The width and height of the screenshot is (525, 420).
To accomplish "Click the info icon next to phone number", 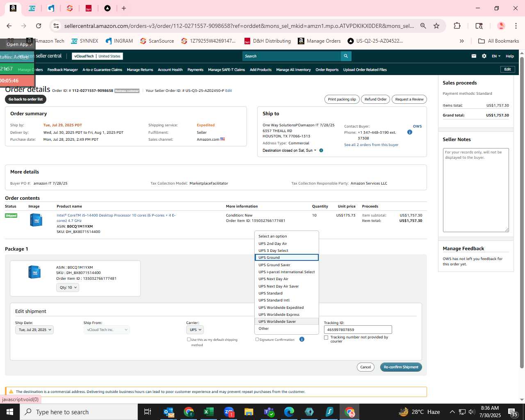I will click(409, 132).
